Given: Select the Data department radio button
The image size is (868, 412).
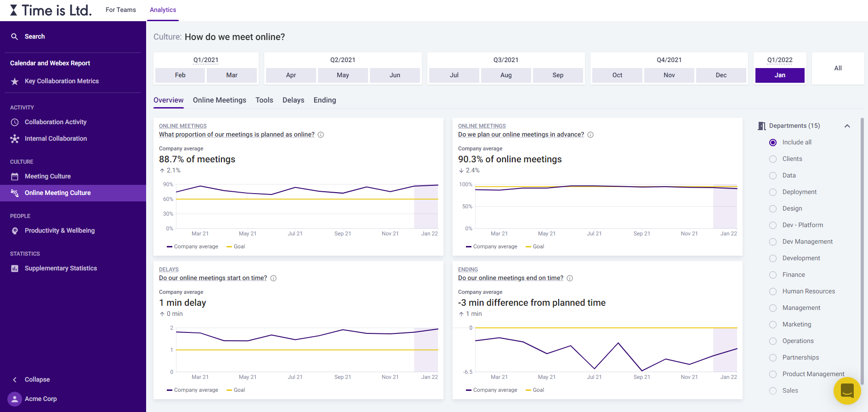Looking at the screenshot, I should click(x=773, y=176).
